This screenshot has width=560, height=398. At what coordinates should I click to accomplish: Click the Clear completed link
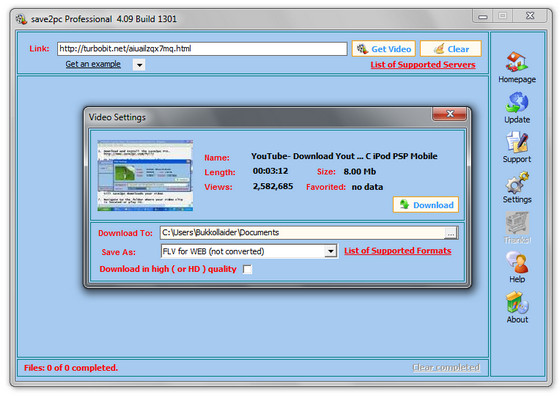[x=446, y=367]
